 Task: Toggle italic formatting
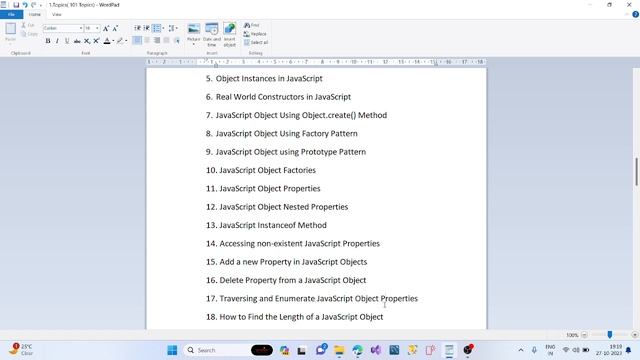point(57,41)
